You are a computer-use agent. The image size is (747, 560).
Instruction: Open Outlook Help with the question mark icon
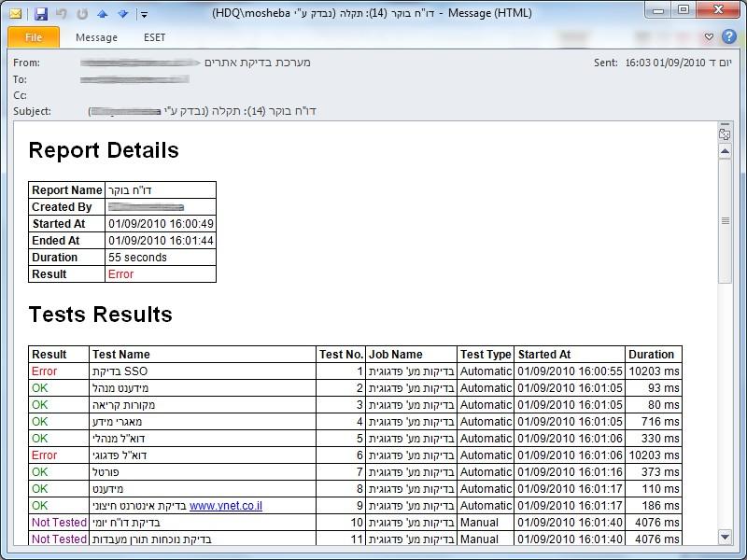click(x=729, y=36)
